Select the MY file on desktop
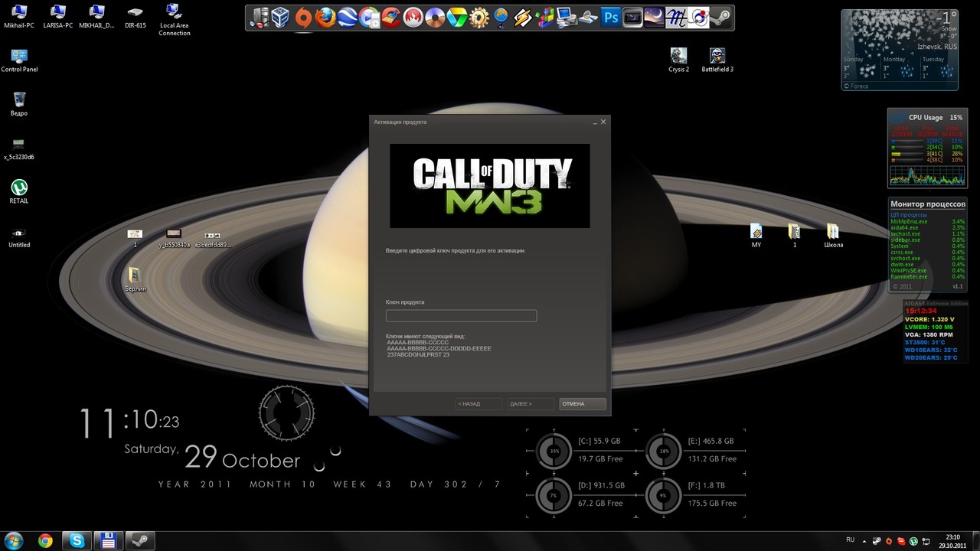This screenshot has width=980, height=551. [756, 236]
